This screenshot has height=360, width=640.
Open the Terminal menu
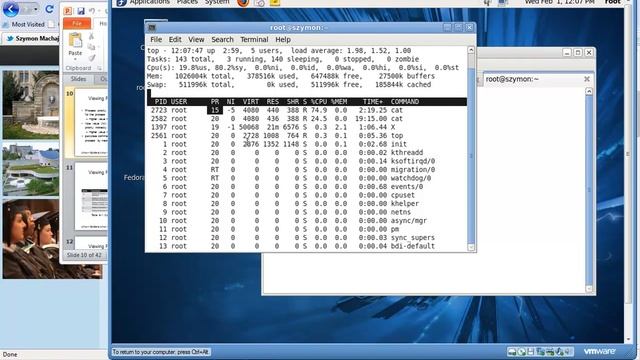click(254, 40)
